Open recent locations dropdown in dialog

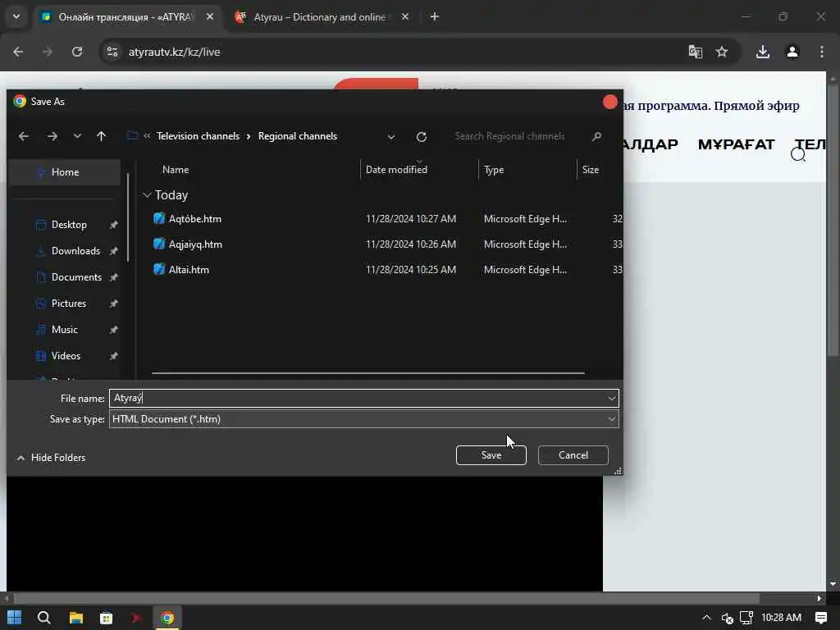coord(77,136)
